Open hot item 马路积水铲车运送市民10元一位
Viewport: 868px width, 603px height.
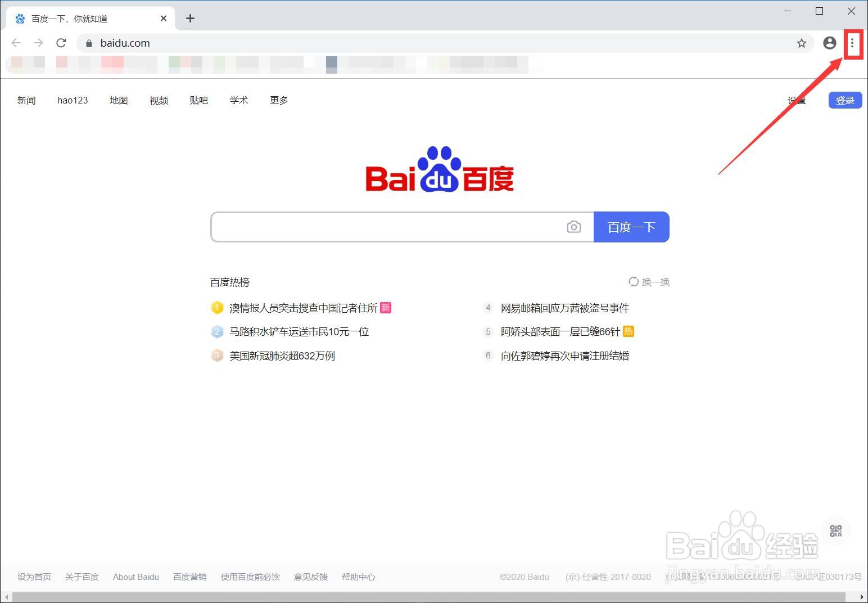coord(299,332)
